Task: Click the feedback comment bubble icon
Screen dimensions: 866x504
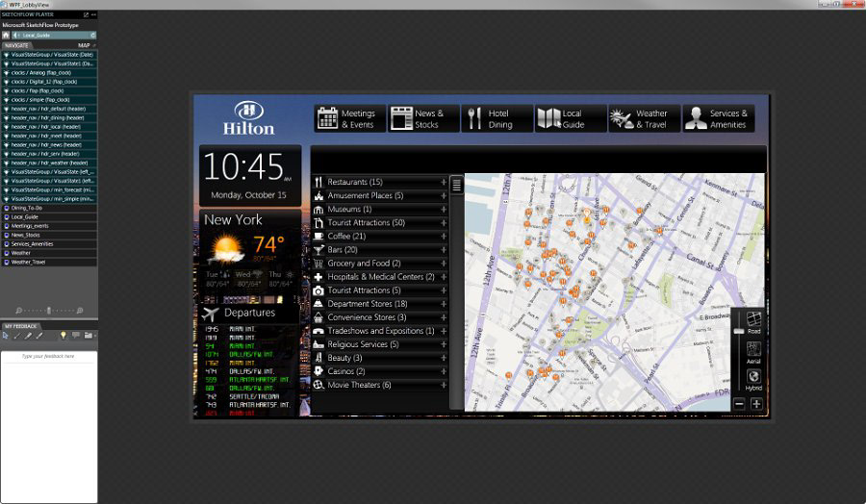Action: pos(76,335)
